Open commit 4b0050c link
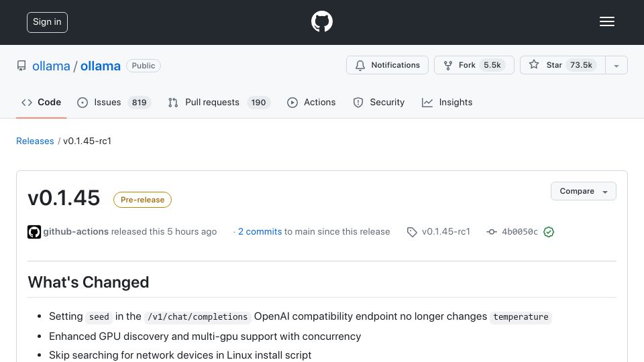Viewport: 644px width, 362px height. pyautogui.click(x=520, y=232)
